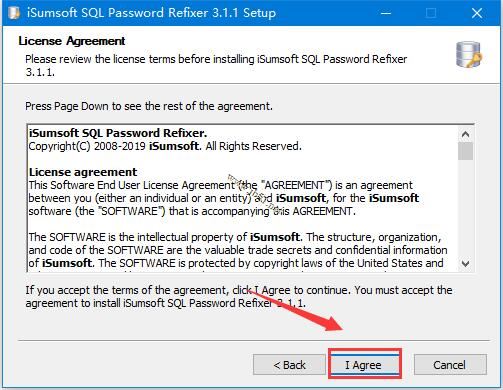Cancel the installation
Screen dimensions: 503x390
click(x=450, y=365)
